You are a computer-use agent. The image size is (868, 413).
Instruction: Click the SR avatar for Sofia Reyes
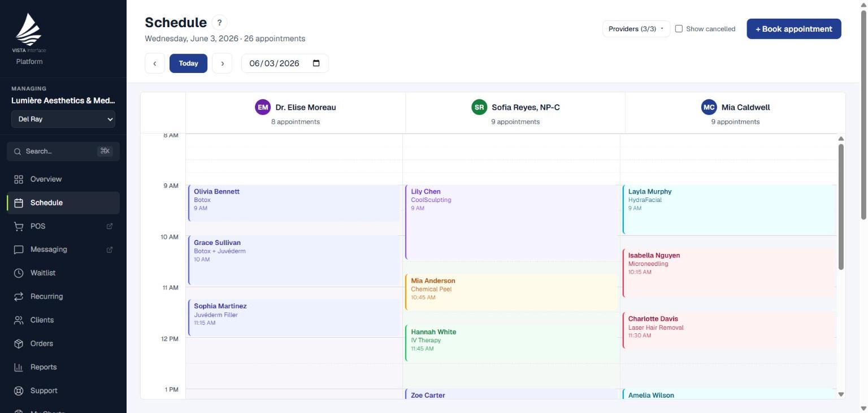[x=479, y=107]
